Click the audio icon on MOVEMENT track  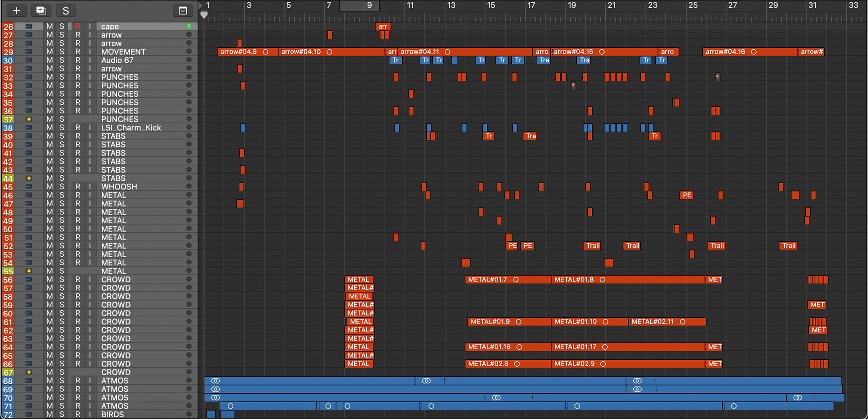[x=29, y=52]
